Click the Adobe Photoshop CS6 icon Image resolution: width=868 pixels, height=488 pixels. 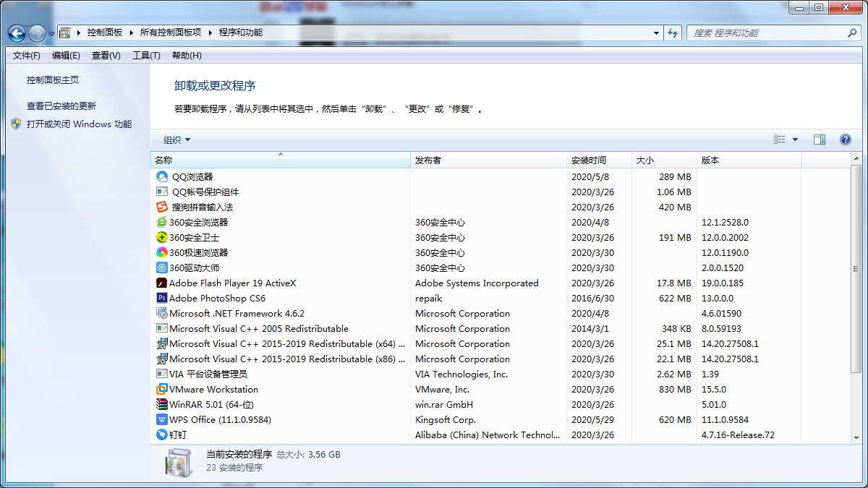[x=162, y=298]
